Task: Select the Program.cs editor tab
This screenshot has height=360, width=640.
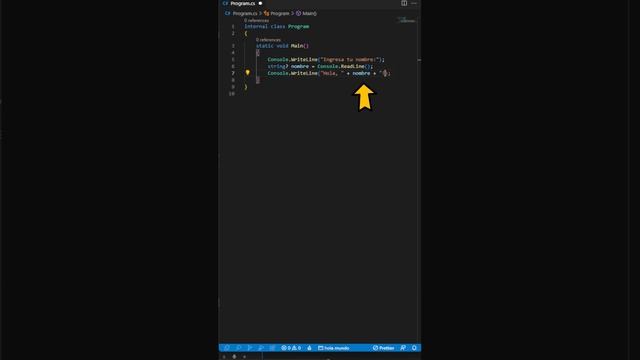Action: pos(242,3)
